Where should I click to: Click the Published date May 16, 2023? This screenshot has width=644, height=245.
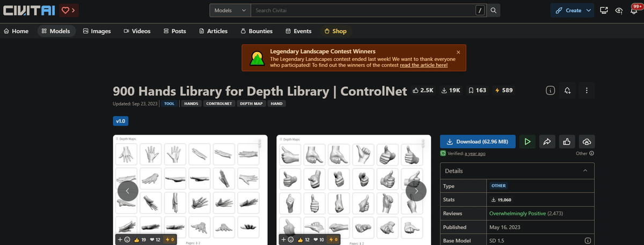point(504,227)
